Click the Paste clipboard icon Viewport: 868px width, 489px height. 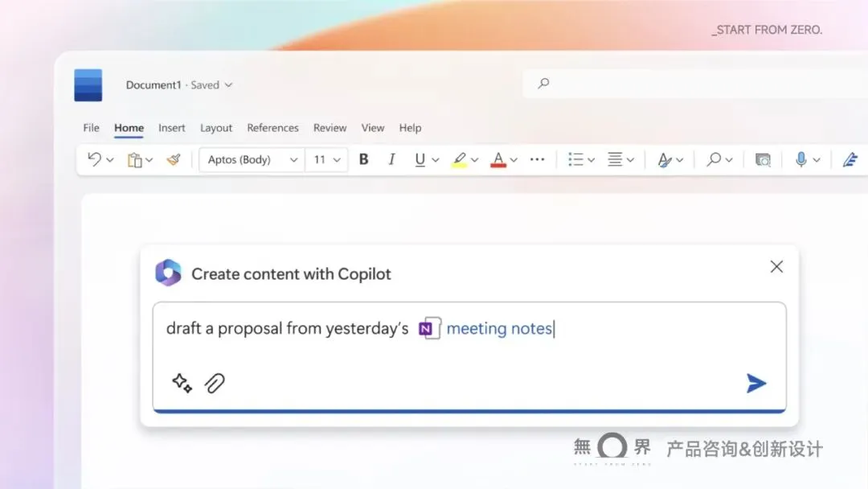pos(134,160)
